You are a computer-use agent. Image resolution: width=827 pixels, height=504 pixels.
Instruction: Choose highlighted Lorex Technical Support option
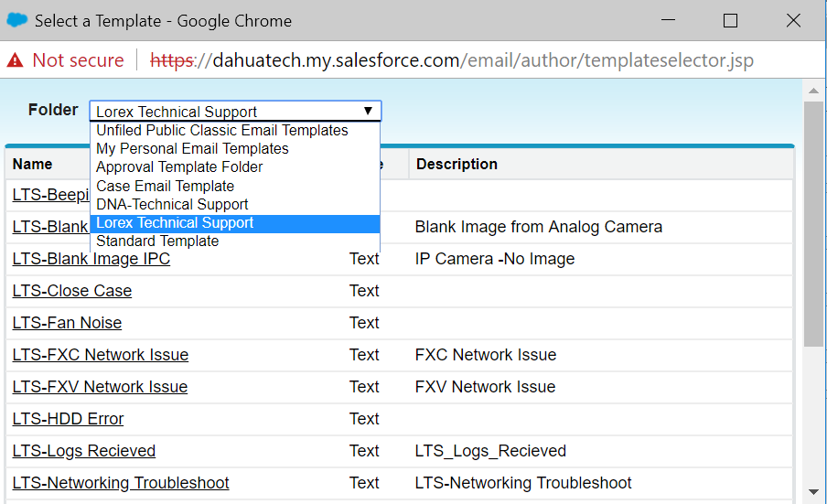(x=175, y=223)
